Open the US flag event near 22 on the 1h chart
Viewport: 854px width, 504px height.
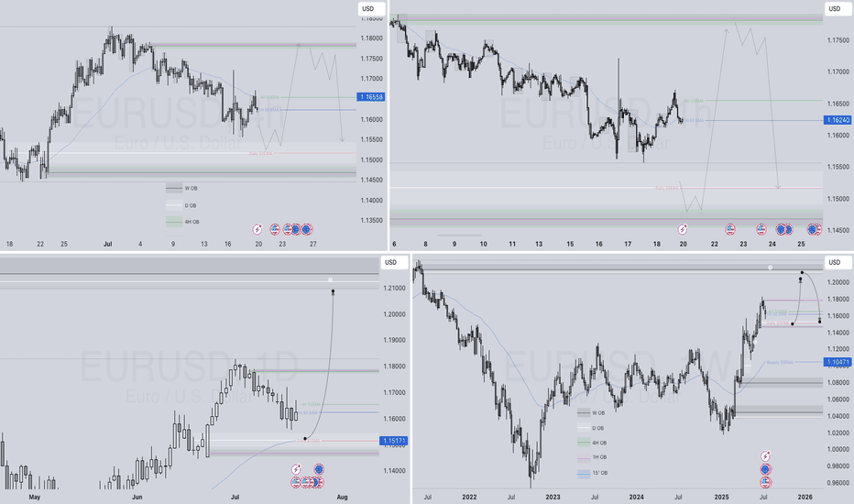pos(730,229)
